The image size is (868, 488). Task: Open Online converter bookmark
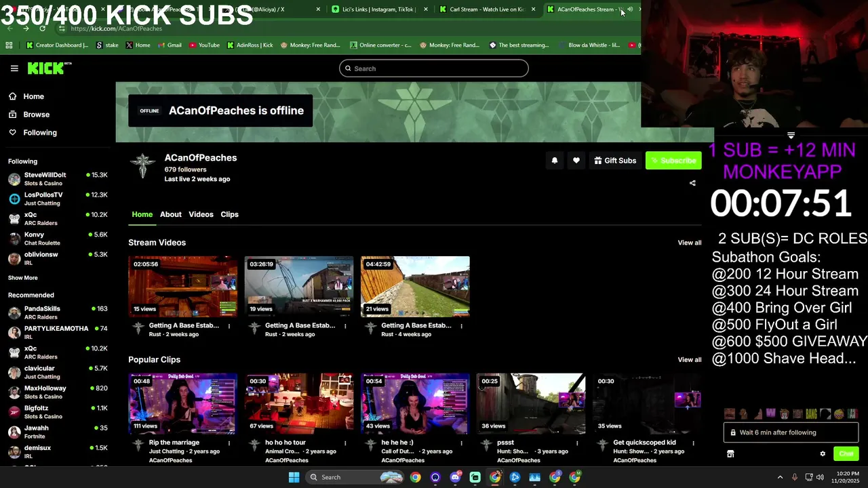tap(380, 45)
